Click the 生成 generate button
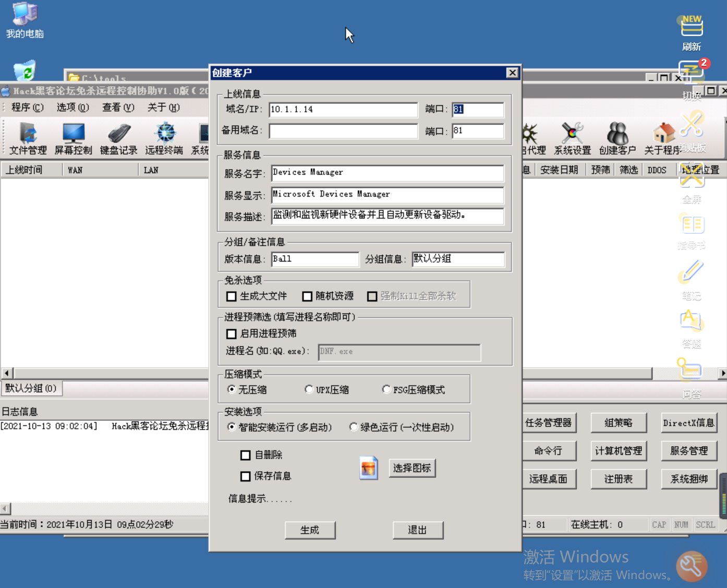Viewport: 727px width, 588px height. (310, 530)
